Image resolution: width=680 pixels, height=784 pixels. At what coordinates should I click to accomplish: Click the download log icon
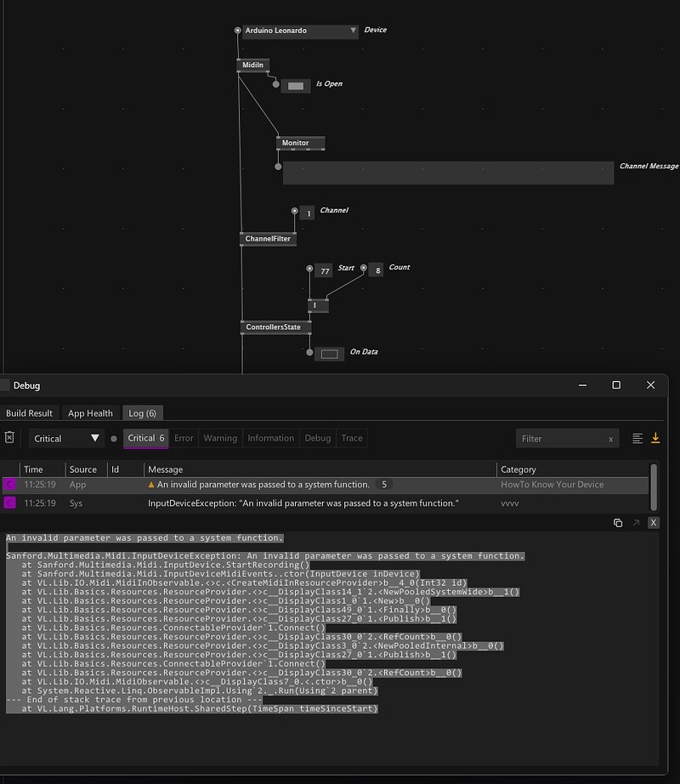point(655,438)
